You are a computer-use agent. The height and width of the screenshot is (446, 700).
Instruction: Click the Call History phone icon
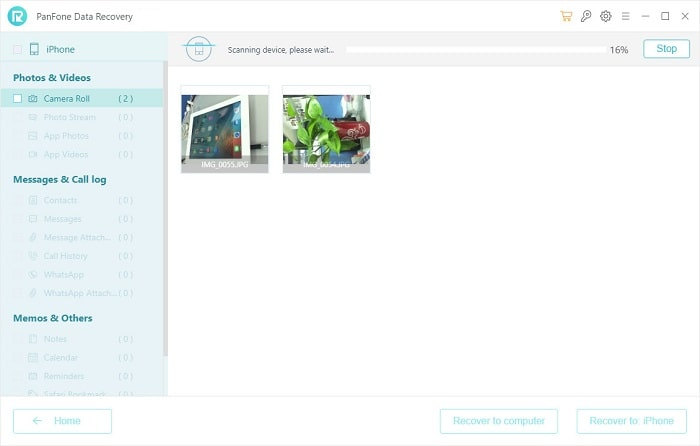[x=33, y=256]
